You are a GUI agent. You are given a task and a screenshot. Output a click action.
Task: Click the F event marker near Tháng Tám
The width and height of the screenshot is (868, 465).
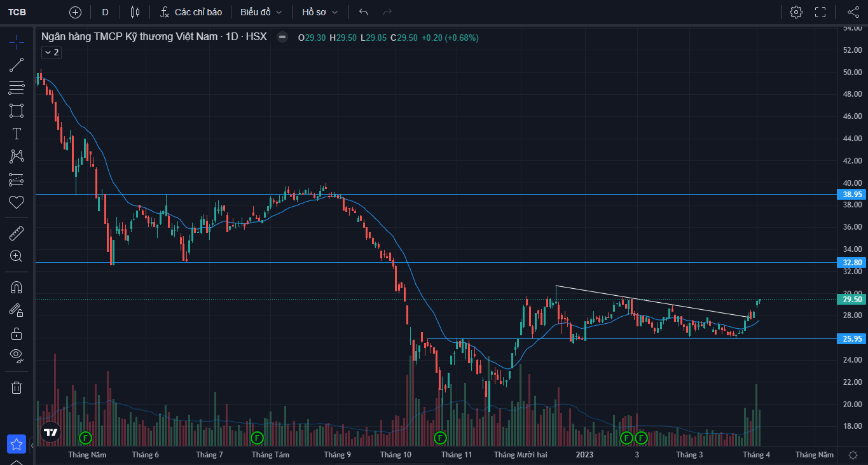(257, 438)
